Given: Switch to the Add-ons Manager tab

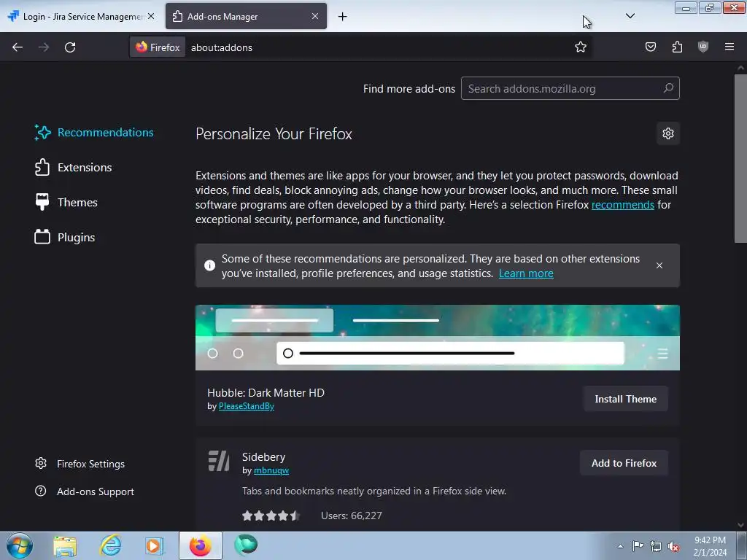Looking at the screenshot, I should (246, 16).
